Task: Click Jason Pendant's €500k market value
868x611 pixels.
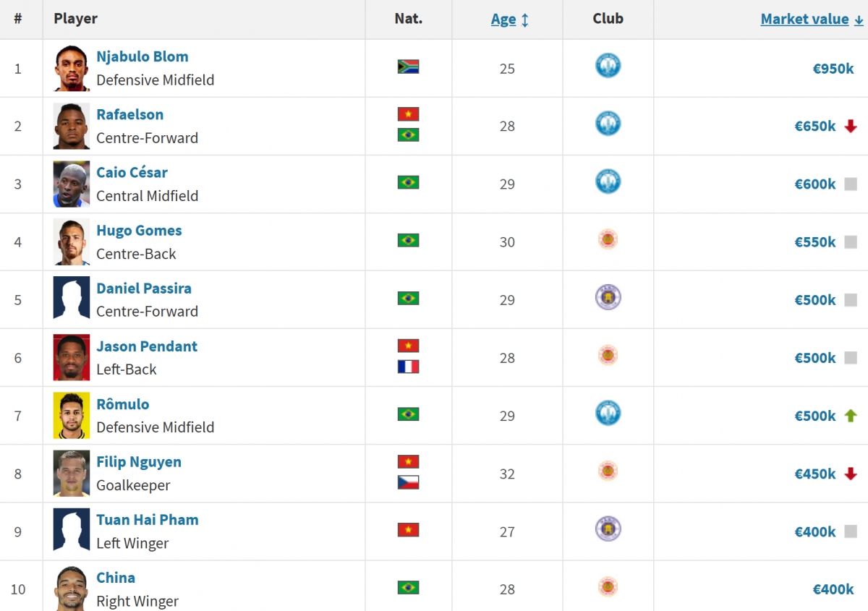Action: coord(815,358)
